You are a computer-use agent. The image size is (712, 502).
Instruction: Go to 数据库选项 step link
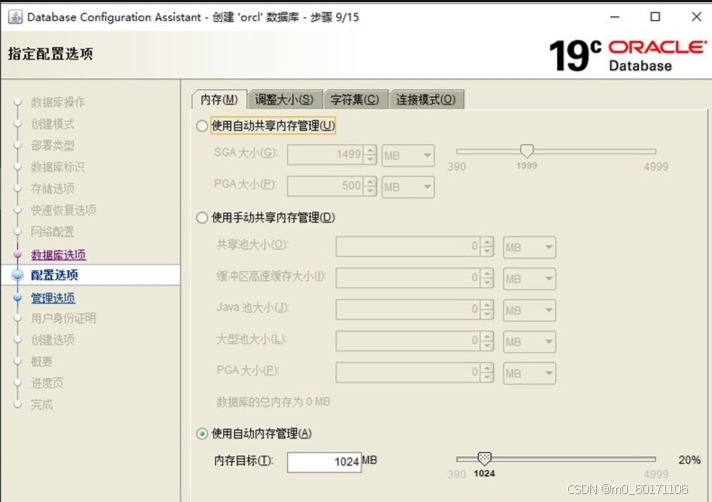pyautogui.click(x=58, y=255)
